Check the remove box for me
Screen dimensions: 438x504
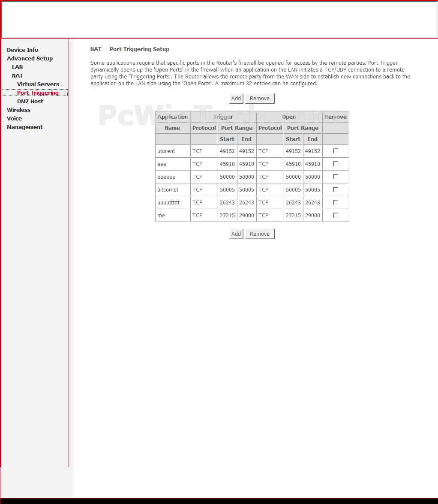click(x=336, y=215)
